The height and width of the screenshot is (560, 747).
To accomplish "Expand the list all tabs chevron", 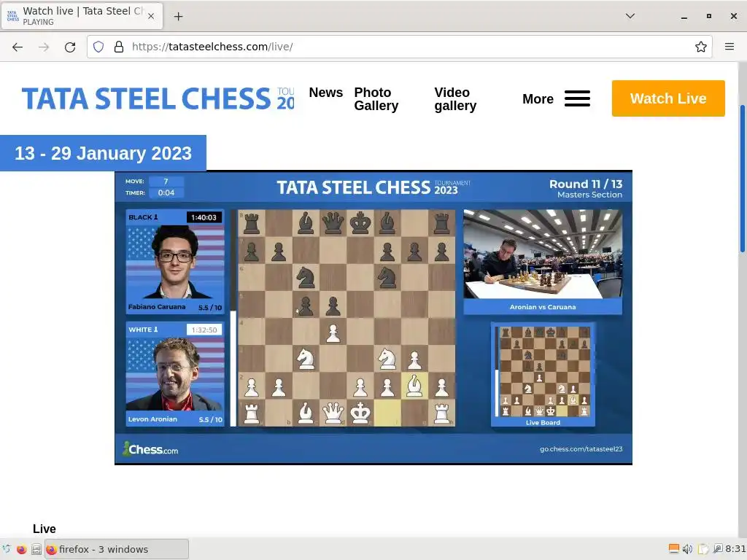I will (x=630, y=16).
